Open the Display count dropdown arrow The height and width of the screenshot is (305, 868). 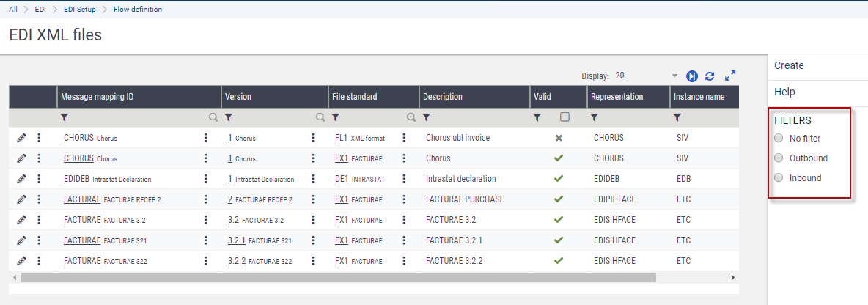(674, 76)
